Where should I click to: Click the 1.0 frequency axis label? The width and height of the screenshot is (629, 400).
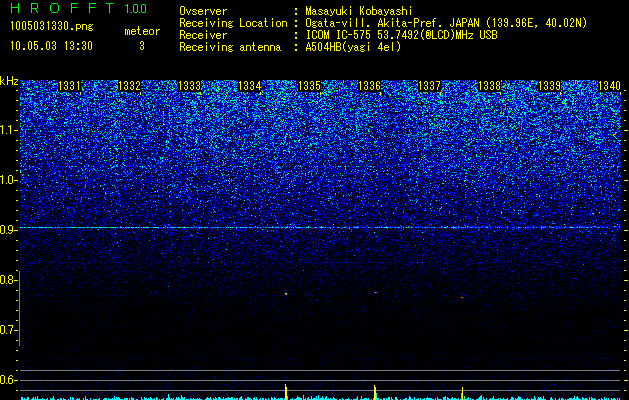coord(6,180)
